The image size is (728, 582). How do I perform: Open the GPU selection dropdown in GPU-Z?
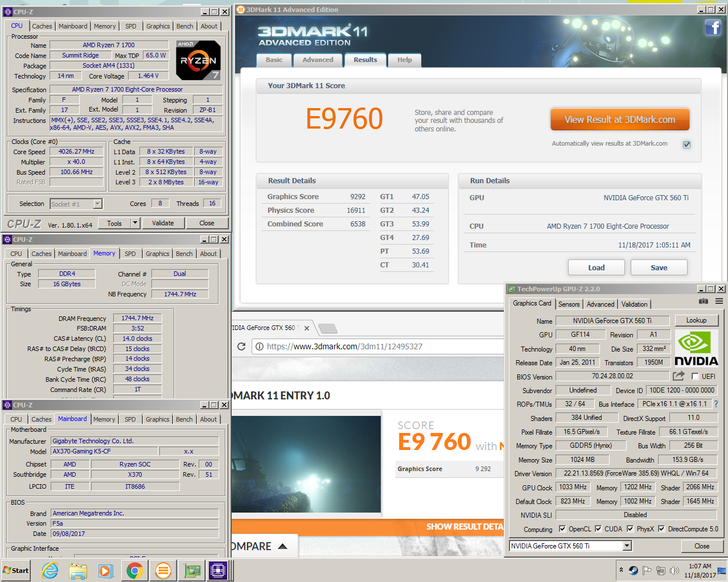pyautogui.click(x=627, y=546)
